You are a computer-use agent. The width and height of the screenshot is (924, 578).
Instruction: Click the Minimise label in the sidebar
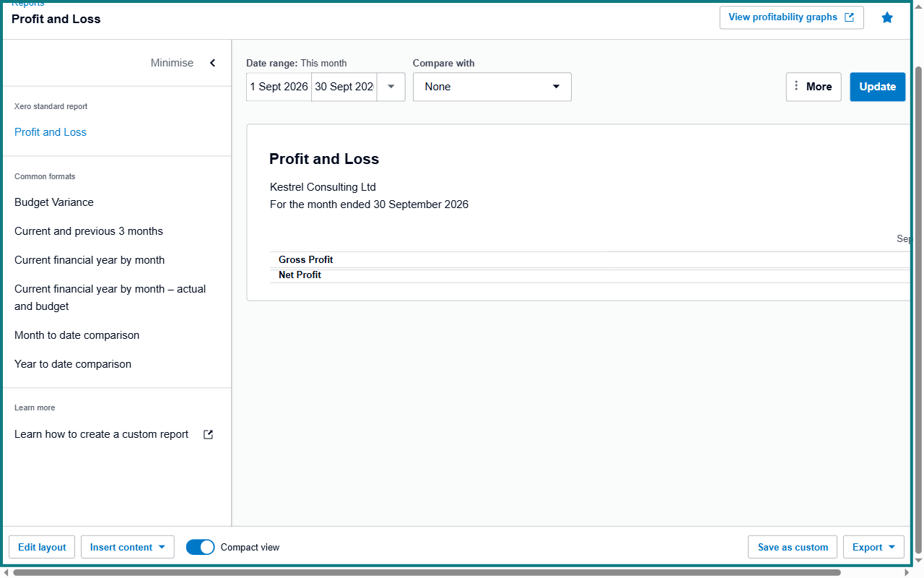[x=172, y=63]
